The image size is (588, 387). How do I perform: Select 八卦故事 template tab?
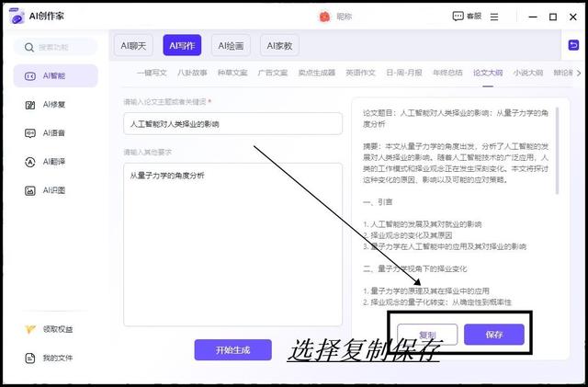(192, 73)
